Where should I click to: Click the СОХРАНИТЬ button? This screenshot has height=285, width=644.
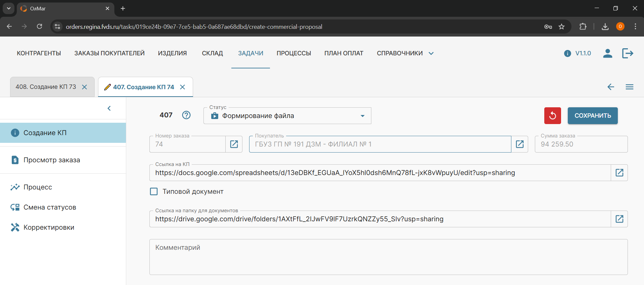[592, 116]
